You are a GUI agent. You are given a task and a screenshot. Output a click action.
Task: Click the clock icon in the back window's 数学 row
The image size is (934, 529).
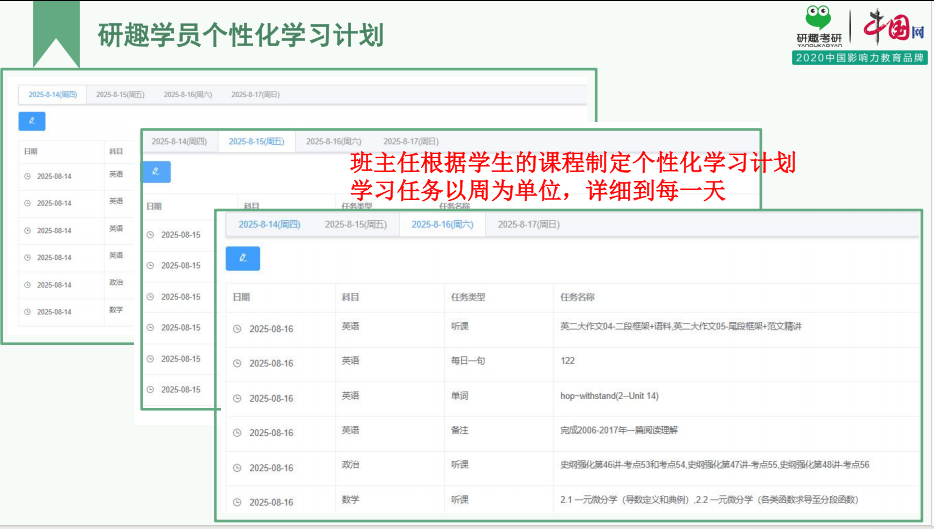click(x=27, y=312)
